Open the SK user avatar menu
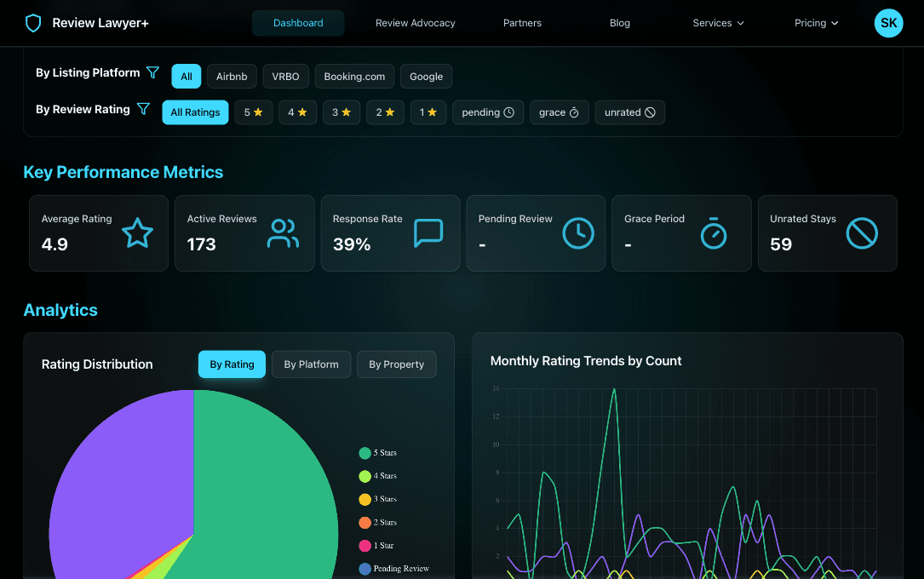 coord(888,23)
